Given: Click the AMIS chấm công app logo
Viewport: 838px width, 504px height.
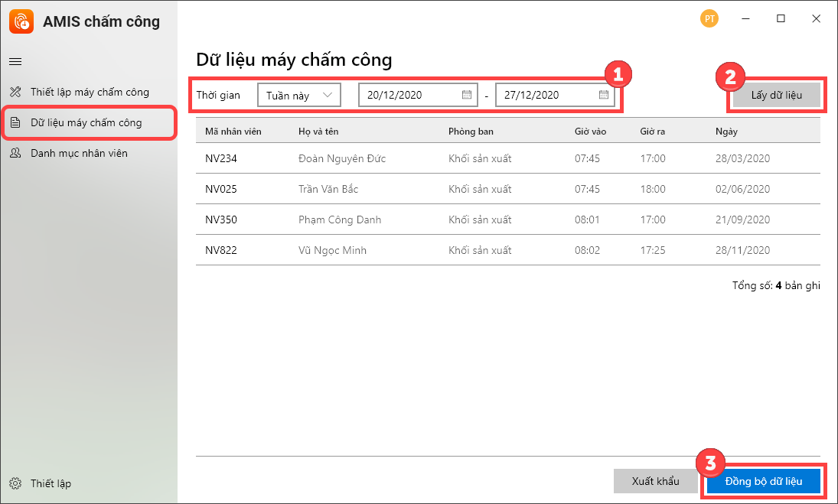Looking at the screenshot, I should tap(21, 21).
